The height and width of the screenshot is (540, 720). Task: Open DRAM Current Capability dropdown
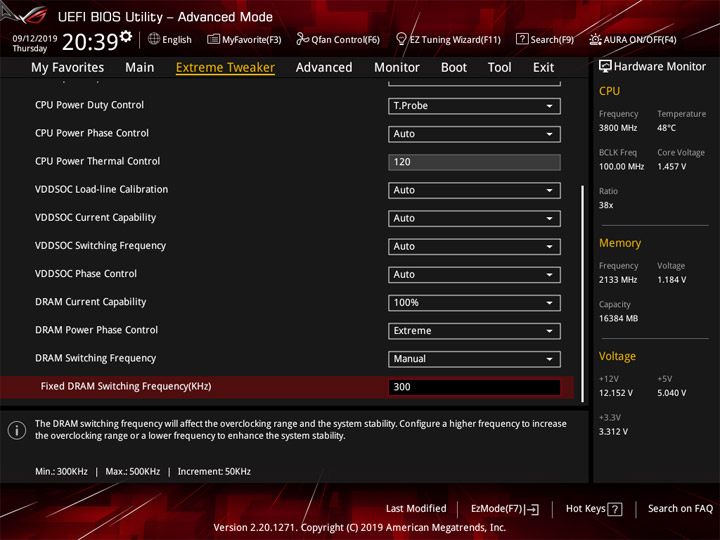474,303
